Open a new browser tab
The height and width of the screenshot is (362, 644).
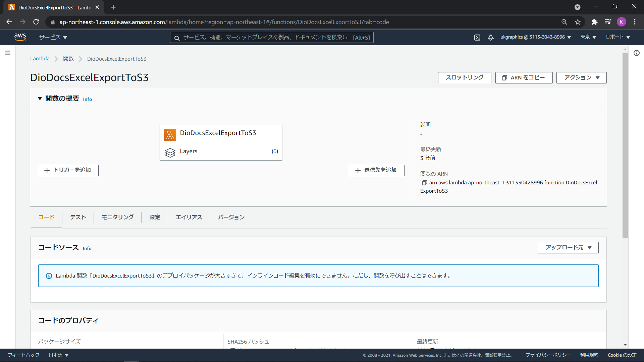pos(113,7)
